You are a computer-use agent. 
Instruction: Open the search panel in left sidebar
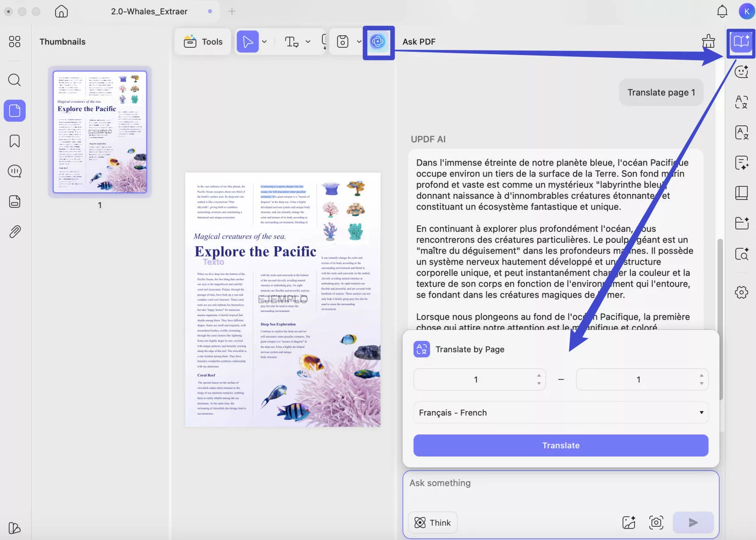pyautogui.click(x=15, y=80)
